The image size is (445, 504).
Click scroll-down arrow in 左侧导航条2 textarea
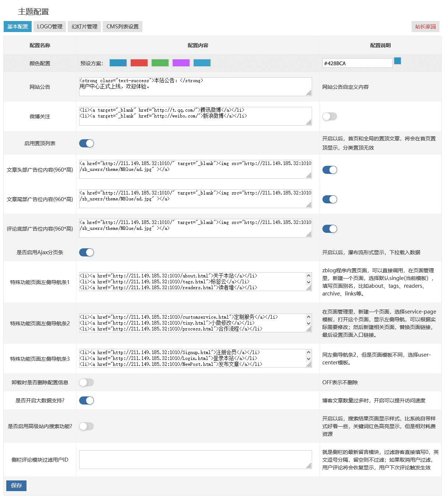coord(308,323)
